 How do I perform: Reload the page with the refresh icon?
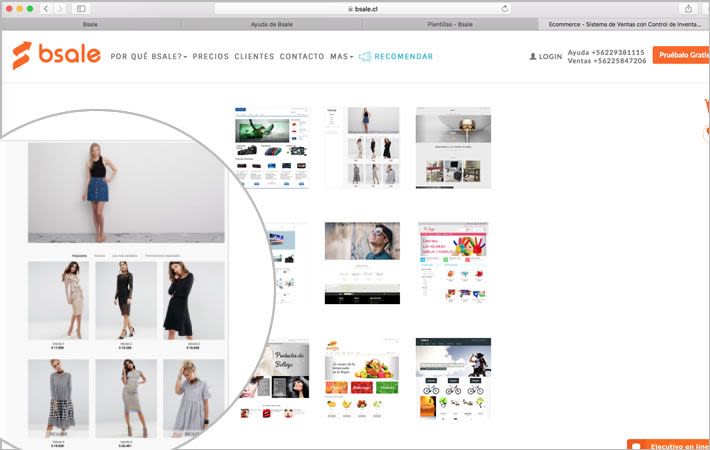click(x=505, y=8)
